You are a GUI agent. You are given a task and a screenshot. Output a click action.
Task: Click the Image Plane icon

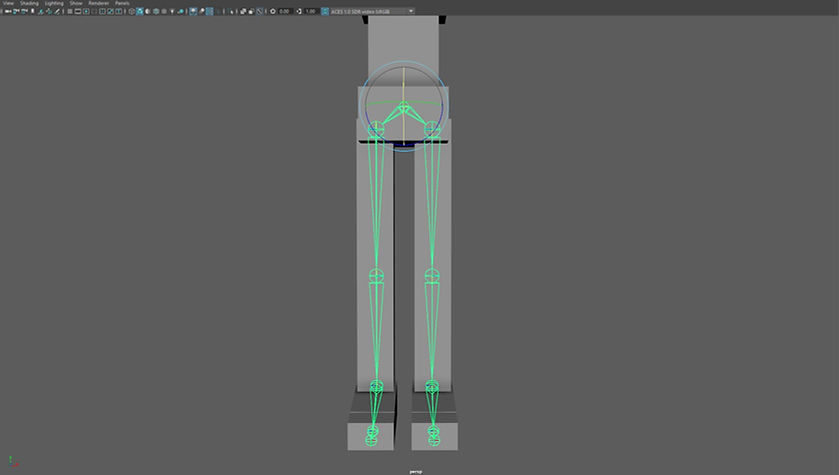coord(41,11)
